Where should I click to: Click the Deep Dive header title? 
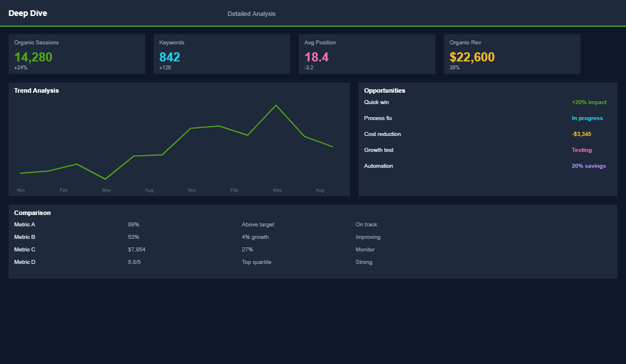(x=28, y=13)
